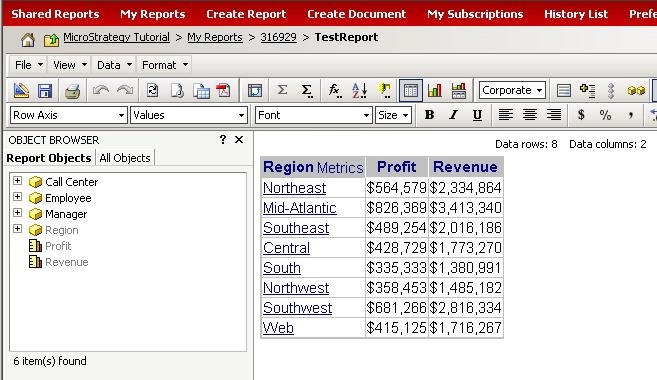Click the Merge column headers cubes icon
Image resolution: width=657 pixels, height=380 pixels.
[636, 90]
